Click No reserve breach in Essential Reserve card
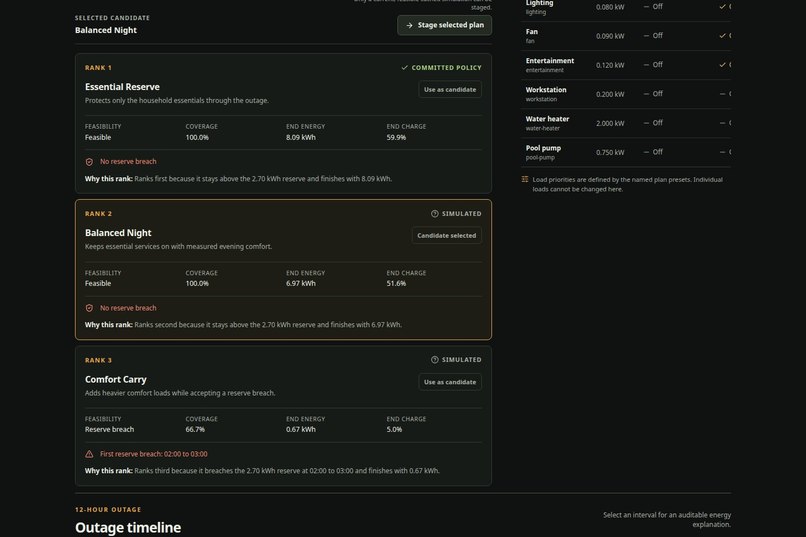The width and height of the screenshot is (806, 537). point(128,161)
